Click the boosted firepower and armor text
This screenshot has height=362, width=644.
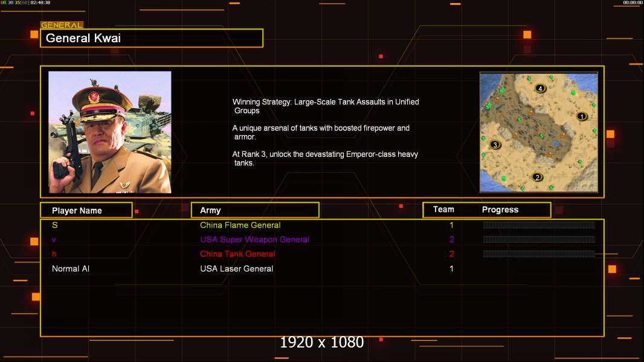[321, 132]
